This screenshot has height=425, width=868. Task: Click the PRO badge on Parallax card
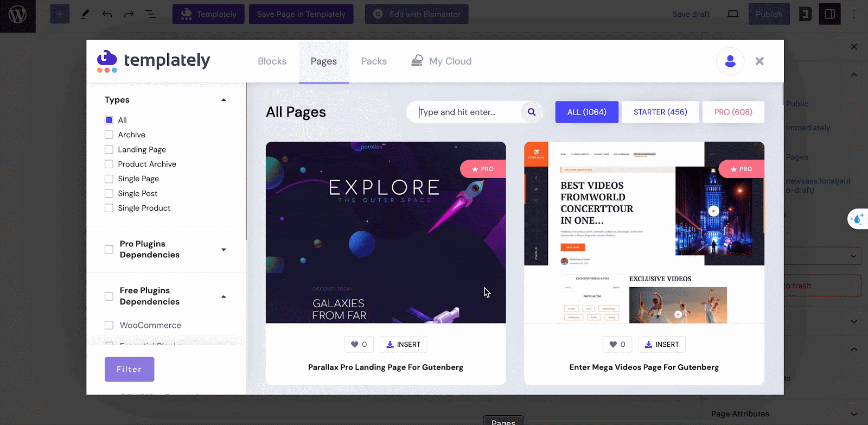(x=483, y=169)
